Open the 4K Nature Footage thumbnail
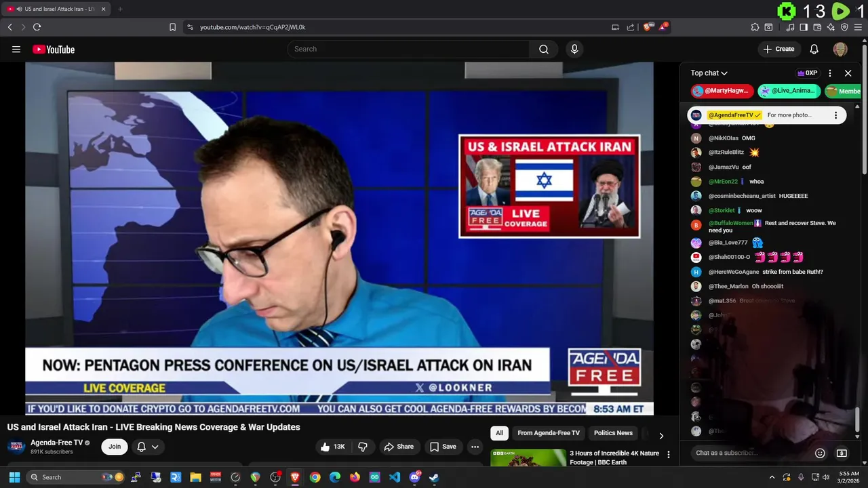 point(528,457)
